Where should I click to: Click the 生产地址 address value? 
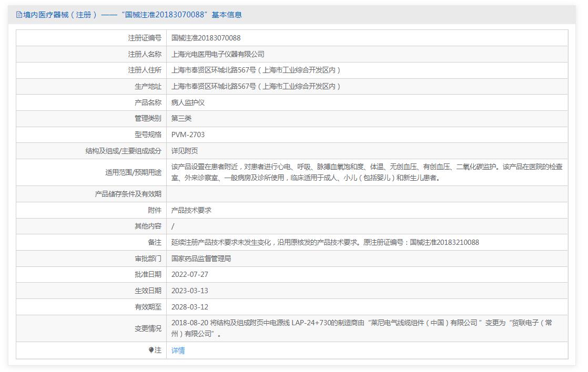(x=257, y=86)
